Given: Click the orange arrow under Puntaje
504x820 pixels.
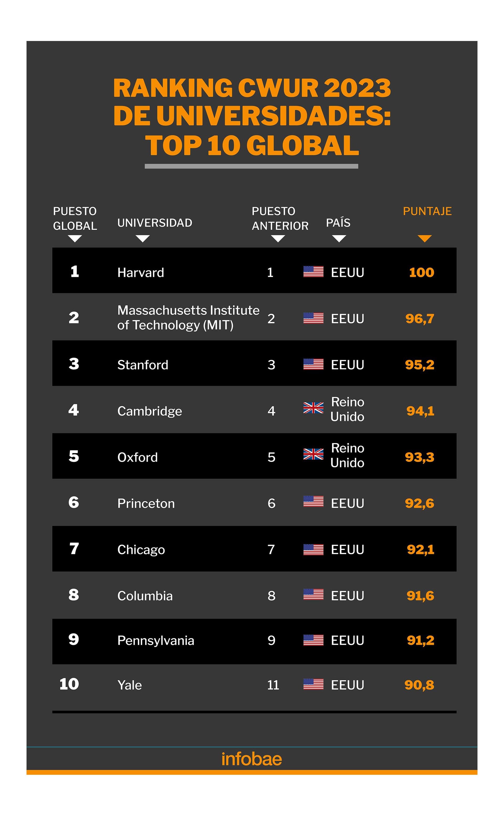Looking at the screenshot, I should (x=424, y=239).
